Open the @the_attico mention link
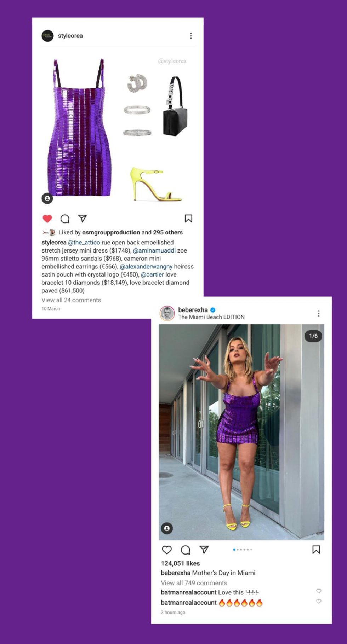Image resolution: width=347 pixels, height=644 pixels. click(x=84, y=242)
